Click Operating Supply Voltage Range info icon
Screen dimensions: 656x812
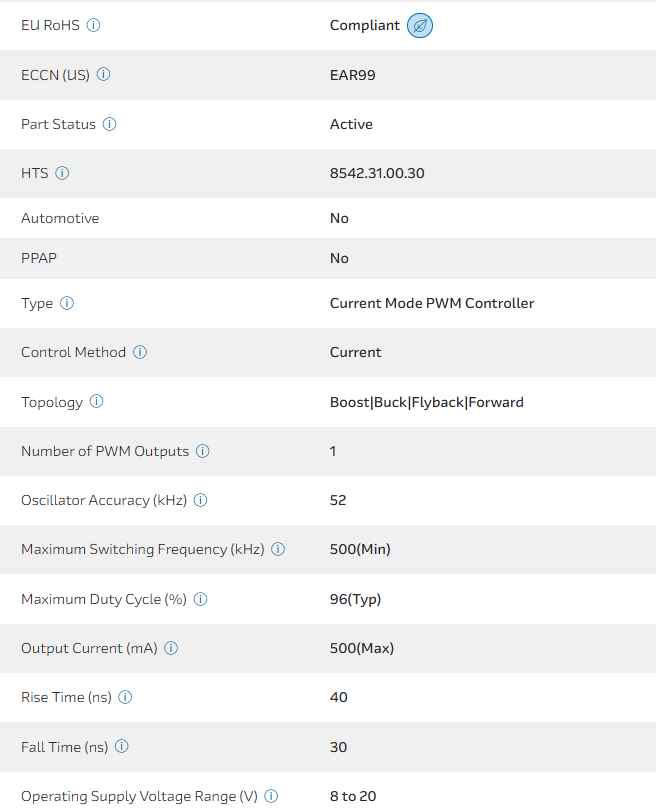[271, 796]
